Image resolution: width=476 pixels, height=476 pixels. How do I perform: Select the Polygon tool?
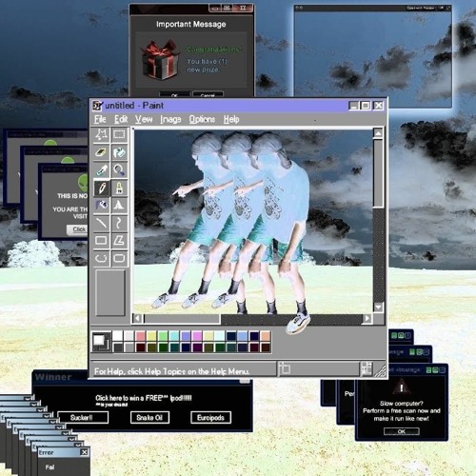click(119, 241)
